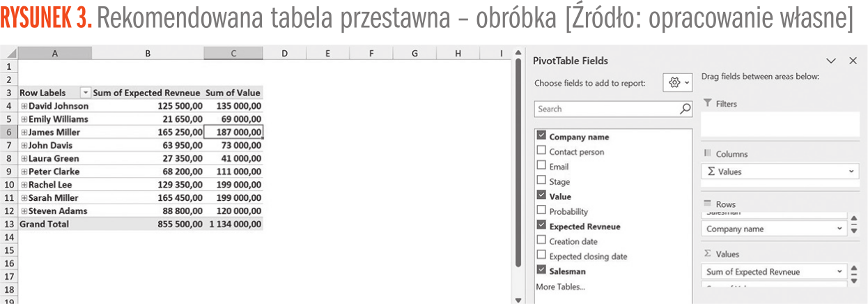Expand the Sarah Miller row group

pyautogui.click(x=24, y=198)
